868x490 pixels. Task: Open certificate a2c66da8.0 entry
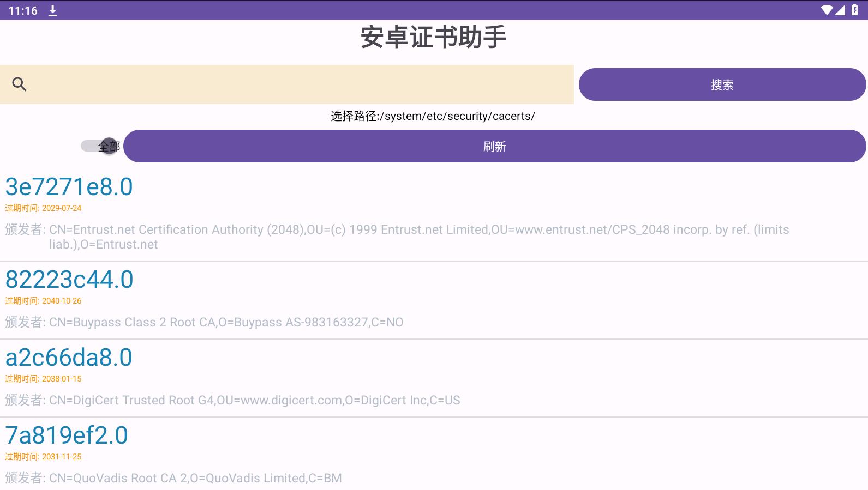coord(69,358)
